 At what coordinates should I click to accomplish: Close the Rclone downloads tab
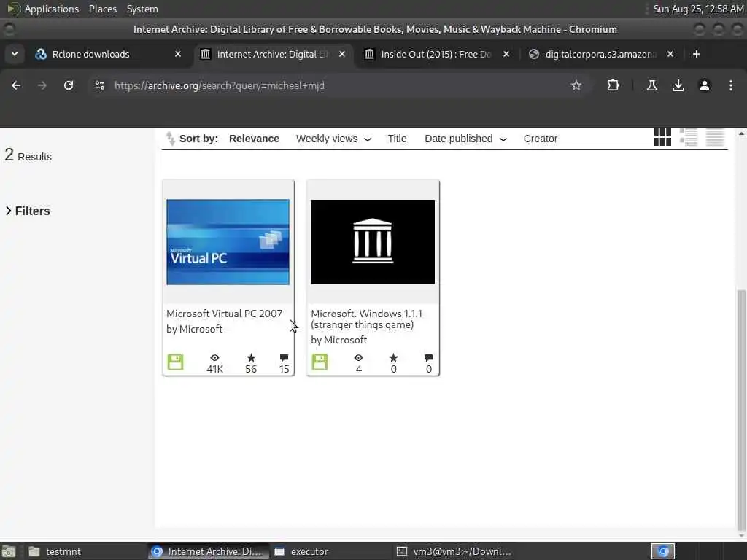178,54
